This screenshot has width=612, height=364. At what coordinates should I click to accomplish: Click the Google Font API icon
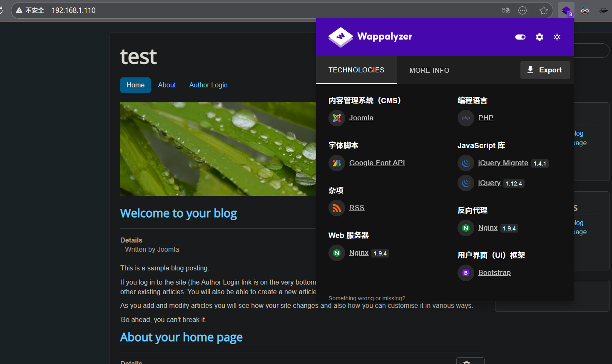coord(336,163)
